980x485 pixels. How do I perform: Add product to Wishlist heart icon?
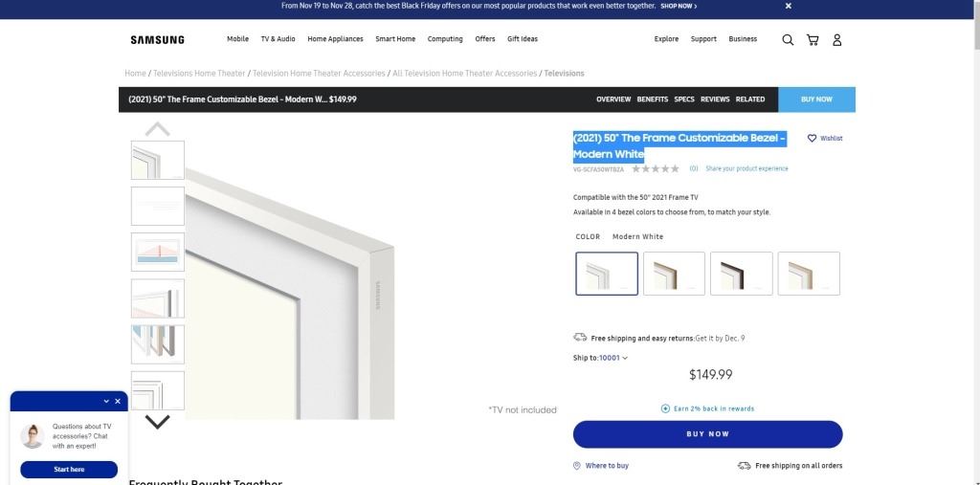click(812, 138)
